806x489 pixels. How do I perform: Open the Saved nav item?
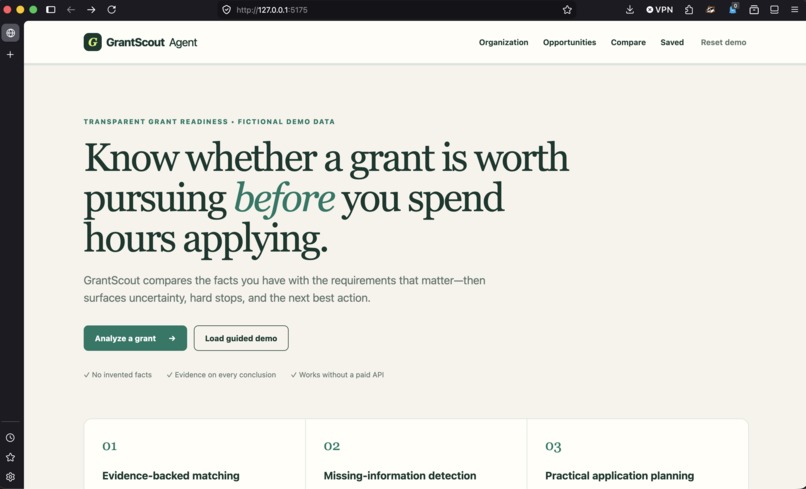672,43
